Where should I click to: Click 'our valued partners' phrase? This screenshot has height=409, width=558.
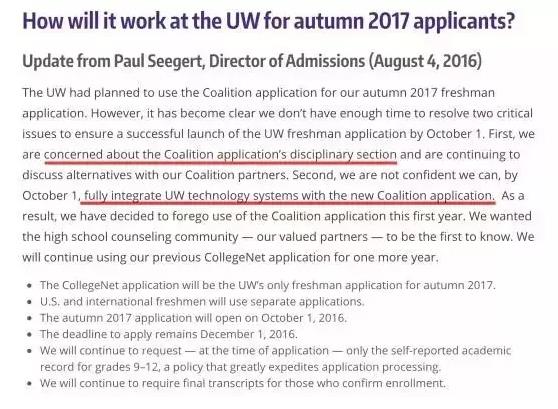tap(312, 237)
